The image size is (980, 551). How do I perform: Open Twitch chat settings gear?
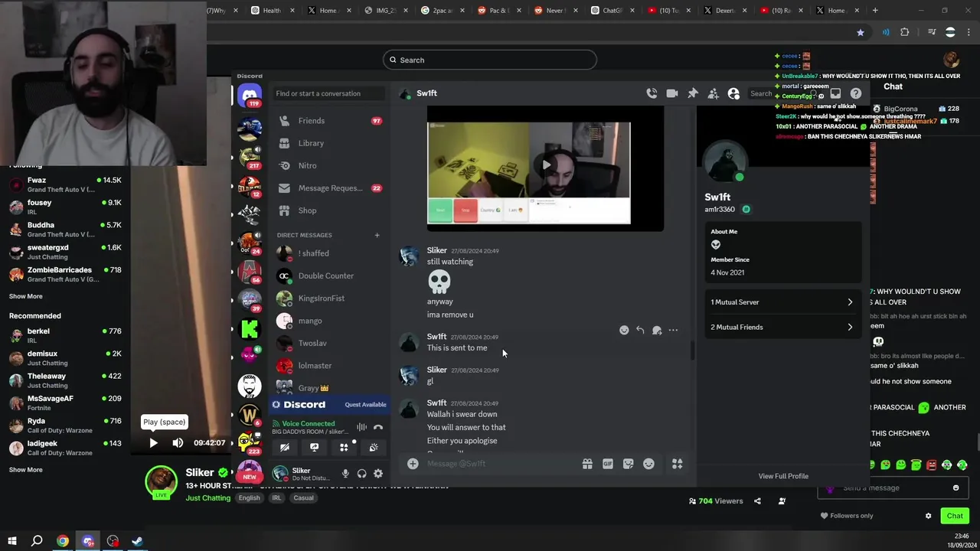[929, 516]
